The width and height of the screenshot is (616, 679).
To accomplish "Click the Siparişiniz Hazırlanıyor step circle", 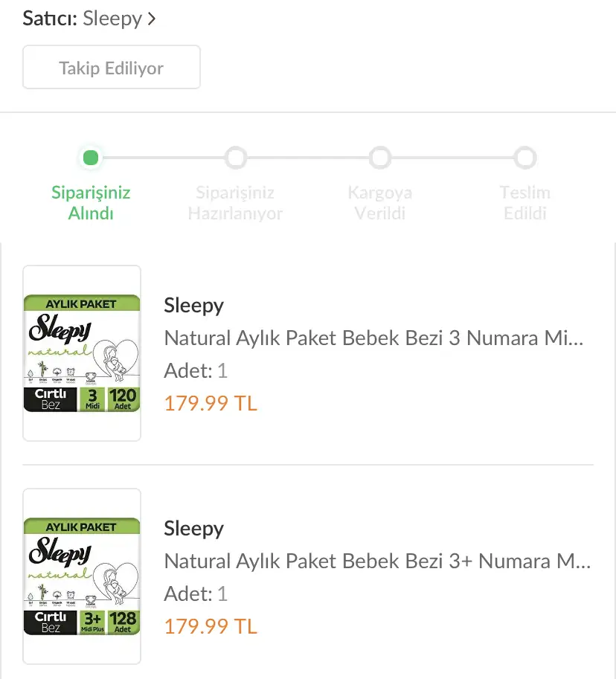I will pyautogui.click(x=236, y=158).
